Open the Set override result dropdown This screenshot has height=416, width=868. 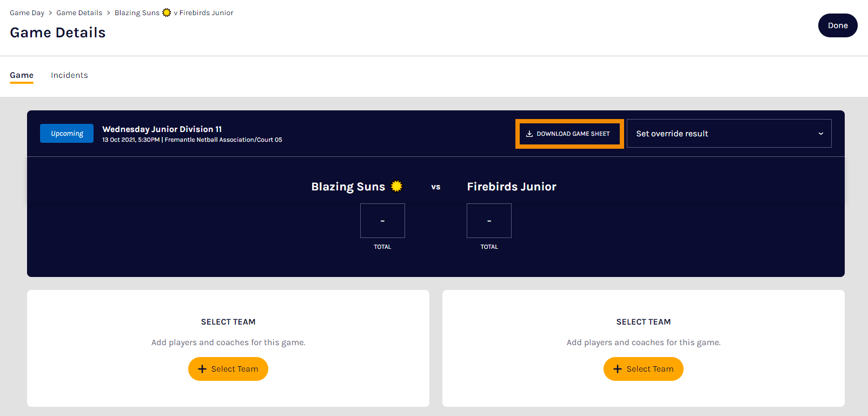[x=729, y=134]
